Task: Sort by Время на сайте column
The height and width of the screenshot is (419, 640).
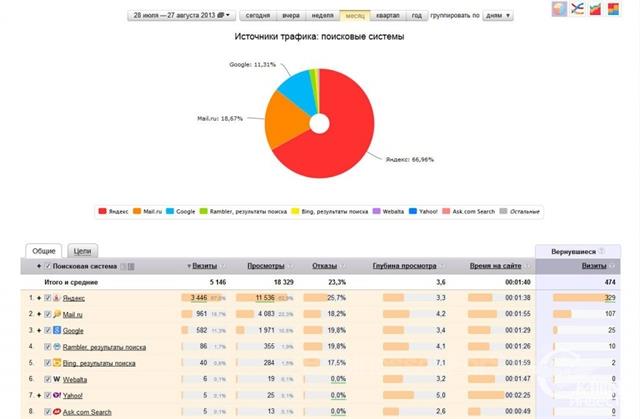Action: tap(496, 266)
